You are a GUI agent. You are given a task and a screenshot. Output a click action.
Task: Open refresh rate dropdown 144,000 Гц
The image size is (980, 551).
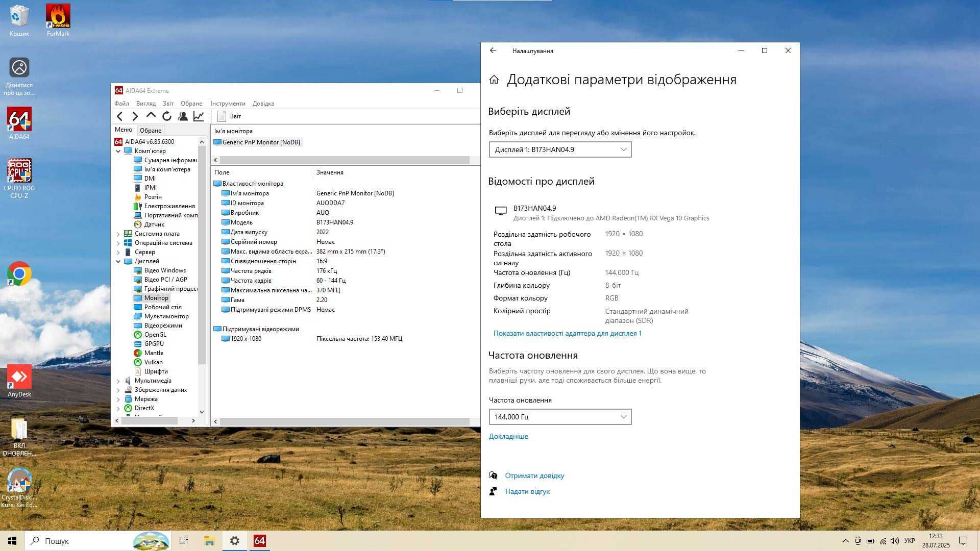pos(560,417)
